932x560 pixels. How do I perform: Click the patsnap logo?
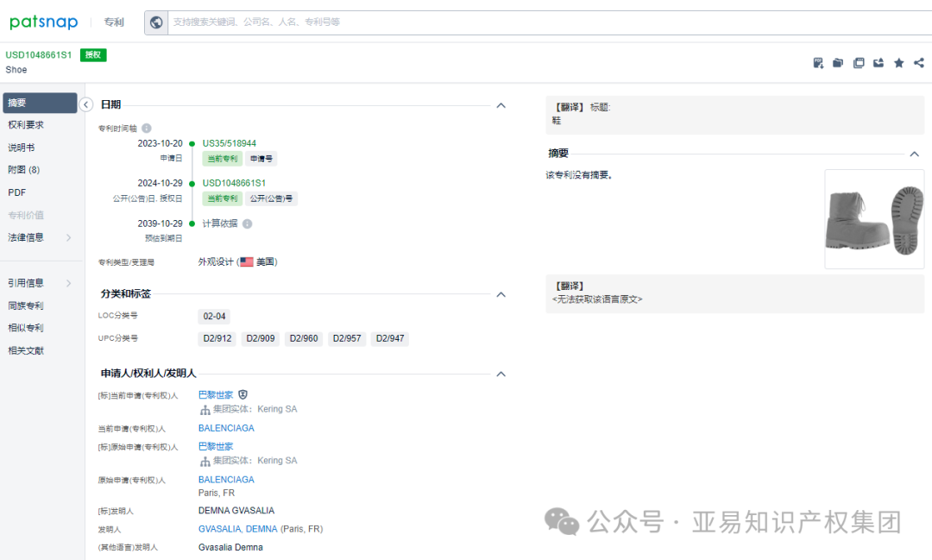pos(43,22)
